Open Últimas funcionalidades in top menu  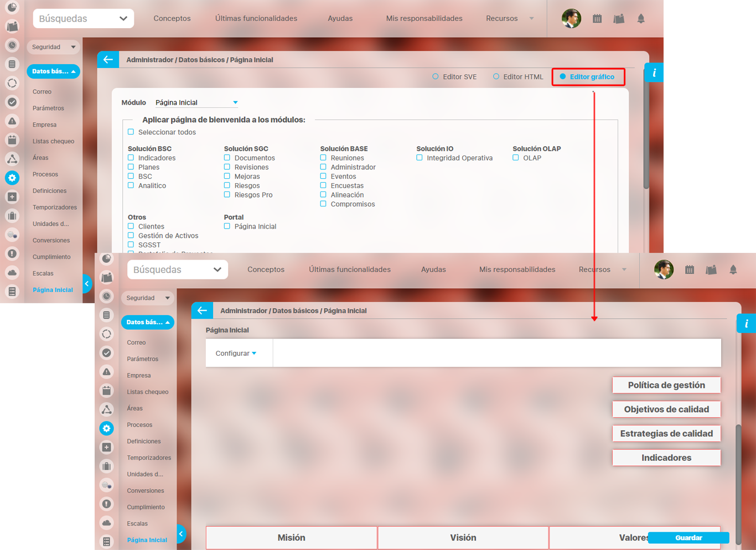point(256,19)
